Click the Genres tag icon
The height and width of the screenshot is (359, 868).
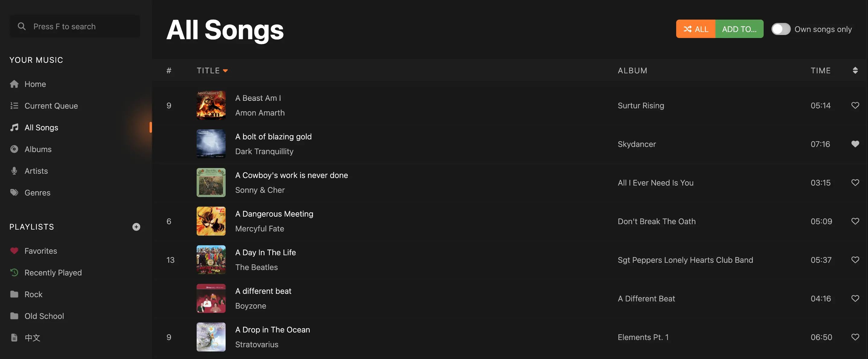tap(14, 193)
